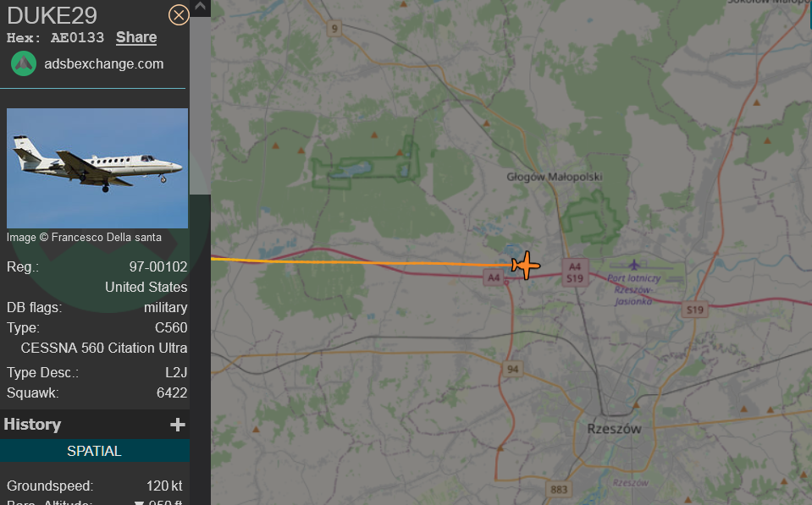Click the History header

coord(32,425)
